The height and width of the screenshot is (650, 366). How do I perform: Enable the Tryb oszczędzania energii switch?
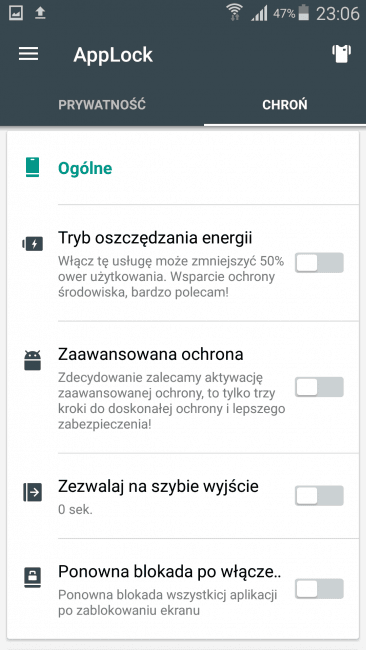click(x=319, y=263)
